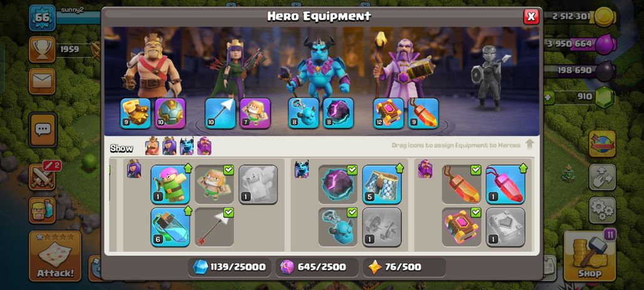Open the mail inbox envelope
The image size is (644, 290).
tap(42, 81)
